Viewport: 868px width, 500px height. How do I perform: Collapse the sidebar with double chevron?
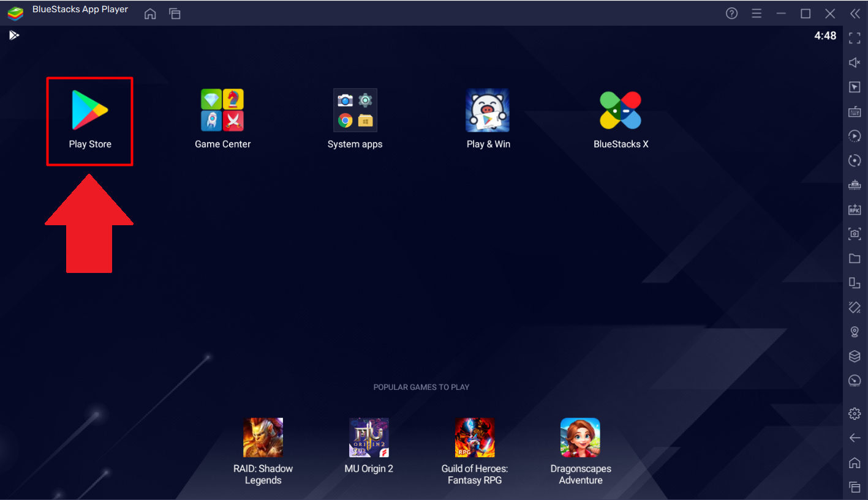855,13
